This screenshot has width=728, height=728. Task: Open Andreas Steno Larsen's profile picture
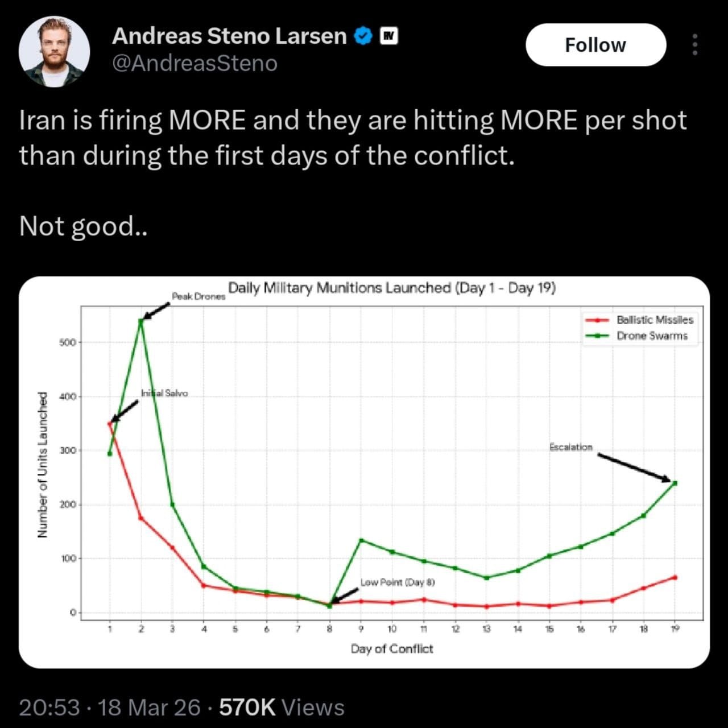54,51
